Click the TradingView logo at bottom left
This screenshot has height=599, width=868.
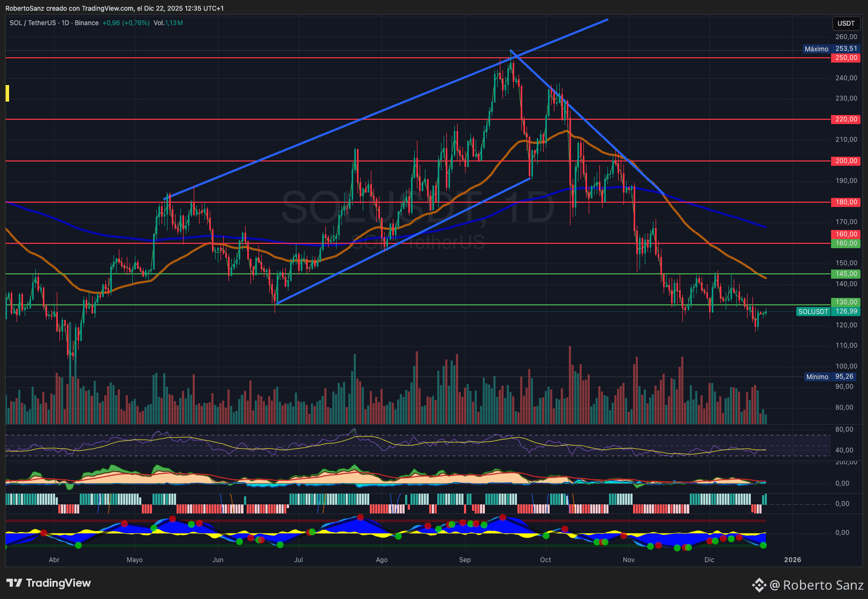pos(48,583)
